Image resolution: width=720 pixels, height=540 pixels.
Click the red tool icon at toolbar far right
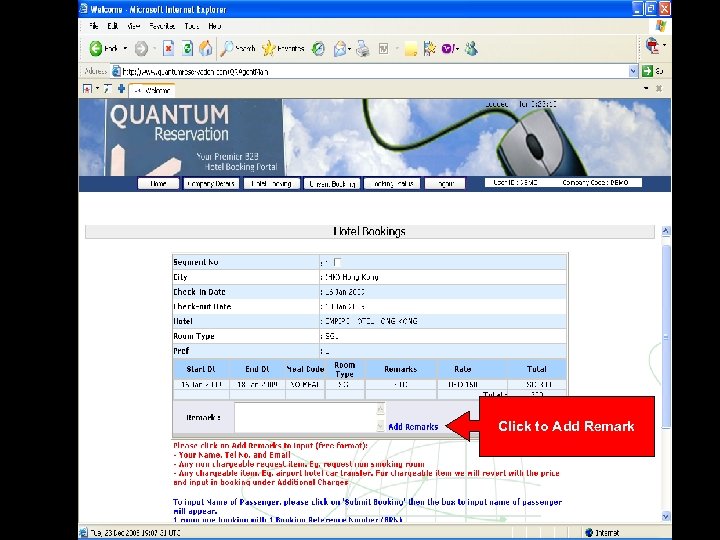652,45
